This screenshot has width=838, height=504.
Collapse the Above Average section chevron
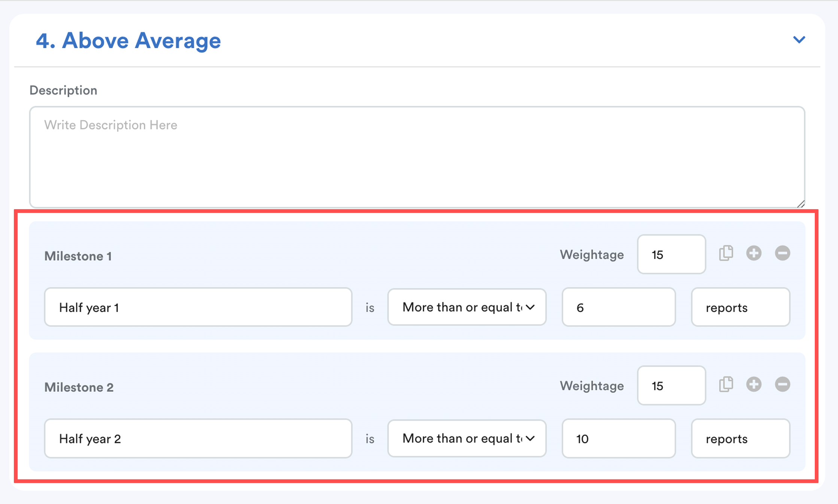click(x=799, y=40)
